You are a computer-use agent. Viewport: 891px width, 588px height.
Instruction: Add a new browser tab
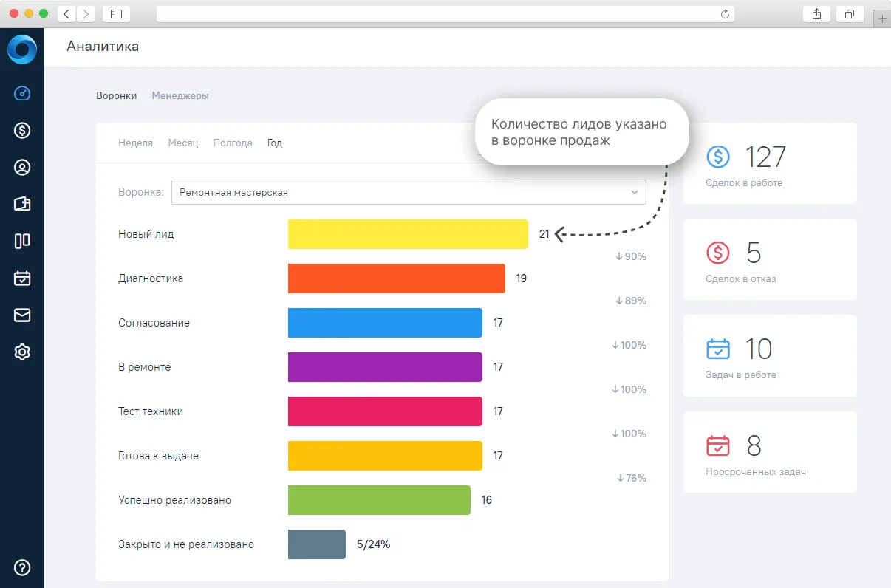pyautogui.click(x=882, y=19)
